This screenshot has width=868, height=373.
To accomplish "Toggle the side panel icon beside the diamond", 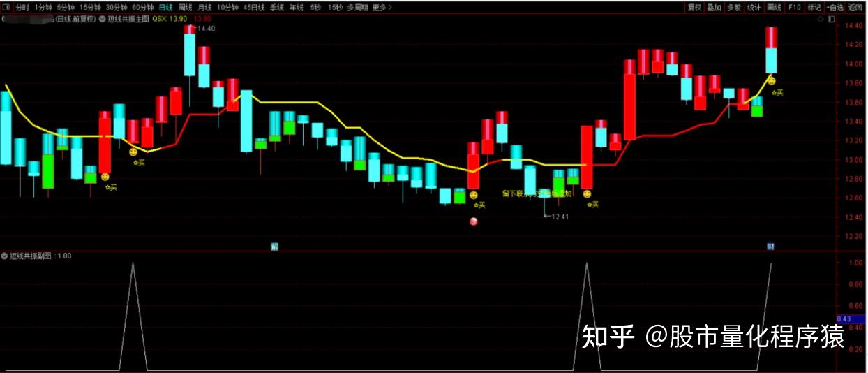I will 830,20.
